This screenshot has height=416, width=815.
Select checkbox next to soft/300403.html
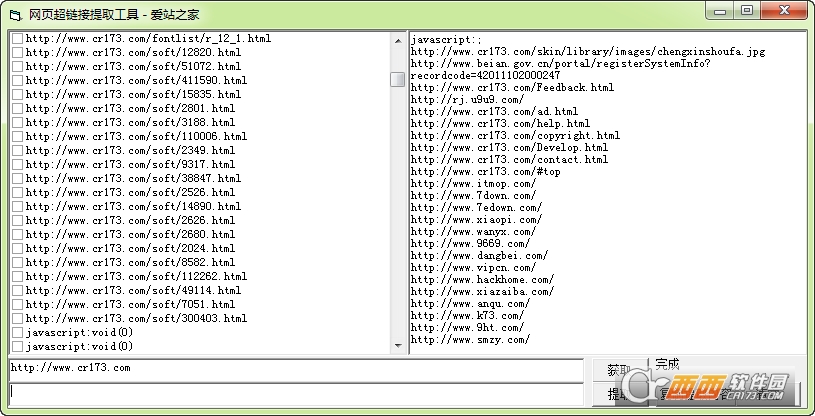(17, 318)
